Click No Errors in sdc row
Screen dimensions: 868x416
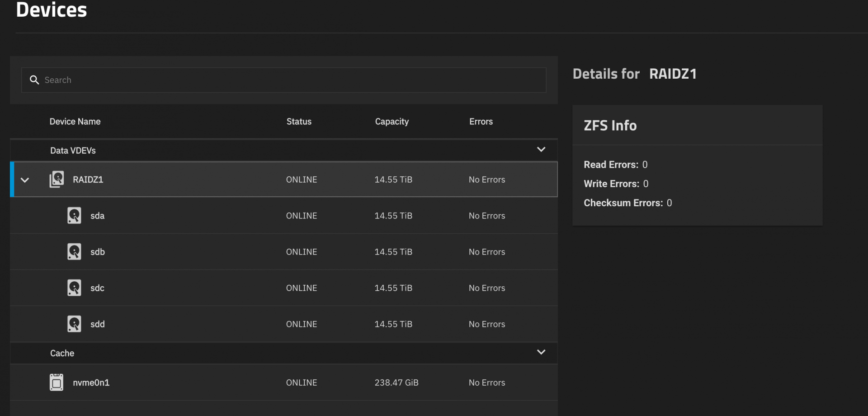(487, 288)
